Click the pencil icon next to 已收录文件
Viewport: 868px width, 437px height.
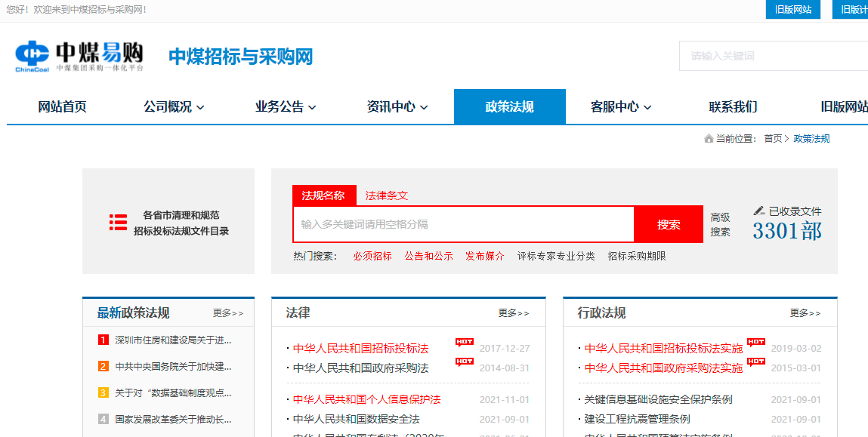click(x=759, y=211)
